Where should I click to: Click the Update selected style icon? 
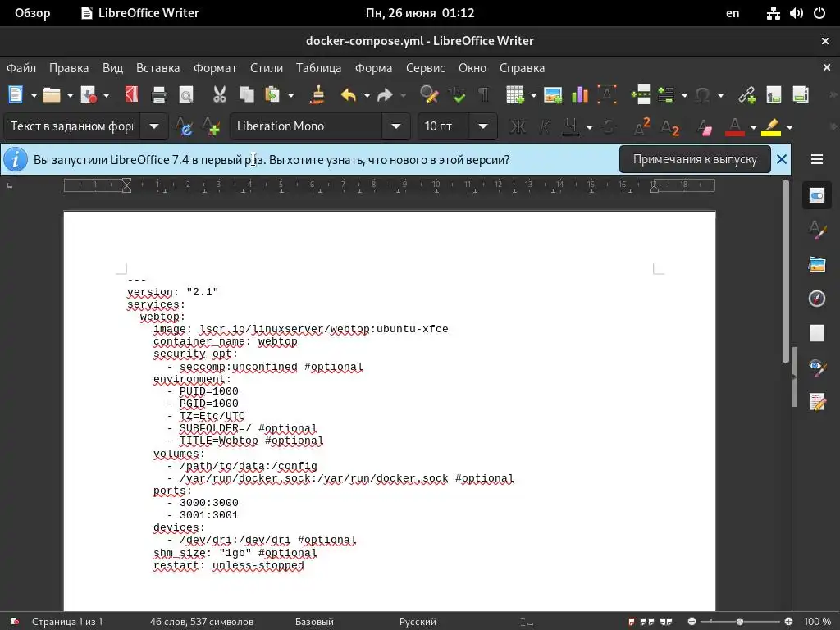tap(185, 126)
